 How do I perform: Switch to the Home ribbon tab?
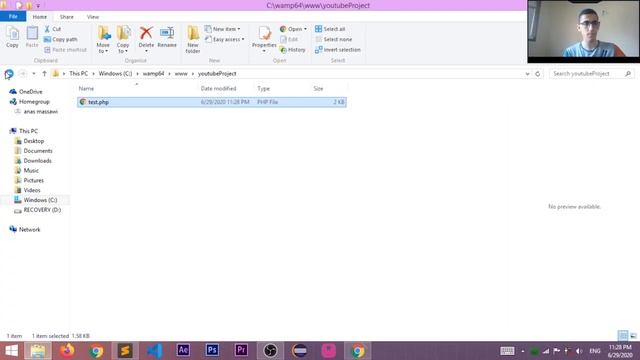point(40,17)
